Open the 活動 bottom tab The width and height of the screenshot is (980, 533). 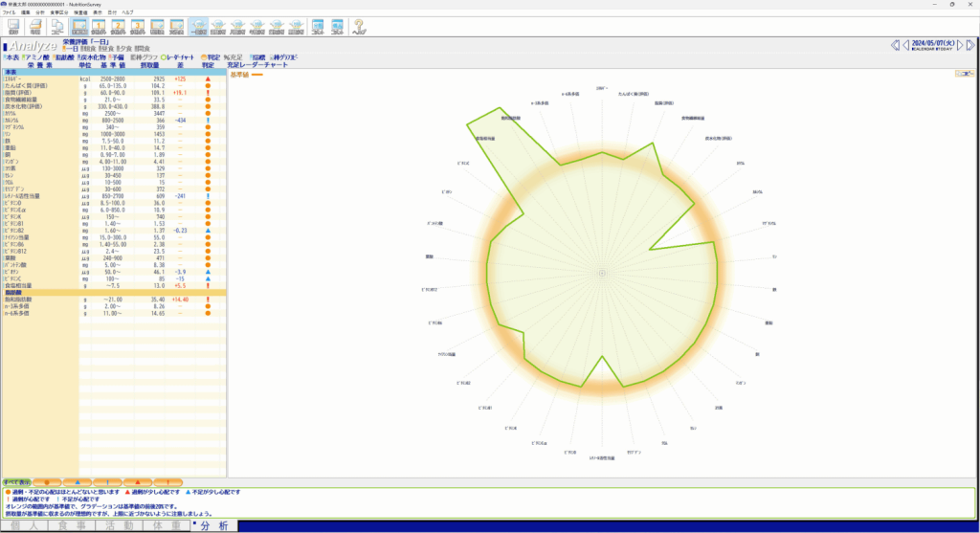tap(119, 525)
